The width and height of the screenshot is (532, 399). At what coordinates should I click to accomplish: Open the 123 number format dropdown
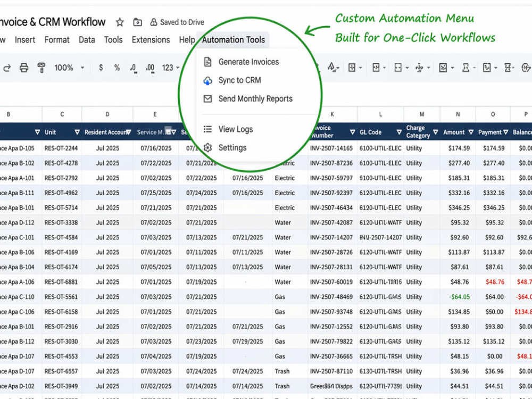click(171, 68)
